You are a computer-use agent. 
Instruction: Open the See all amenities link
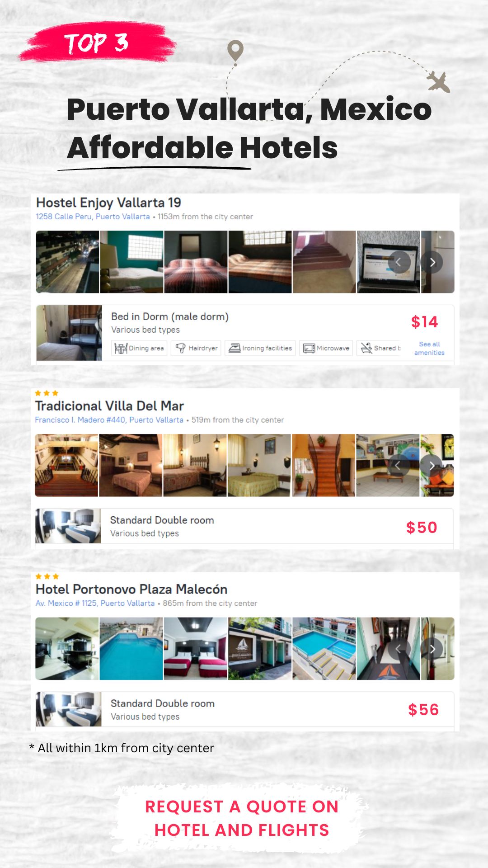(429, 349)
